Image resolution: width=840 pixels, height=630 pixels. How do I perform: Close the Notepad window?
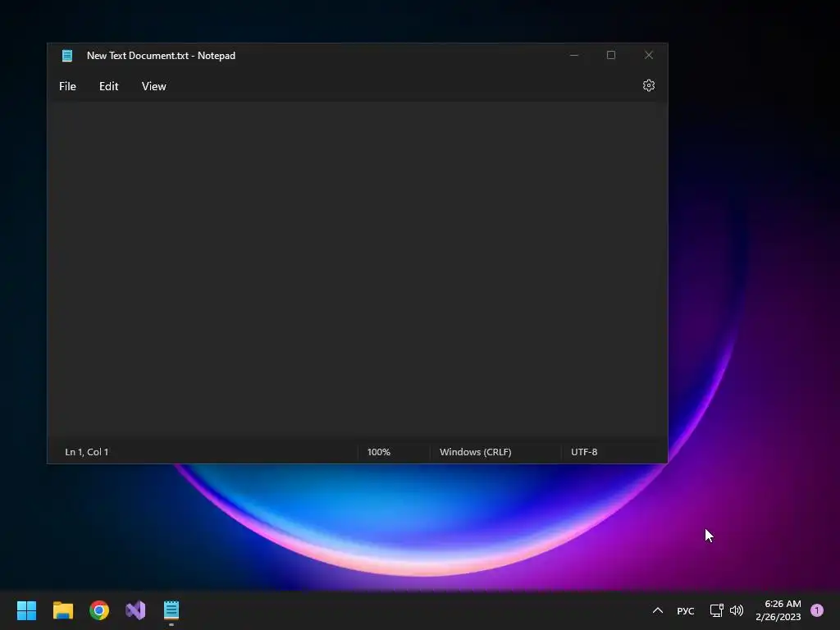649,55
